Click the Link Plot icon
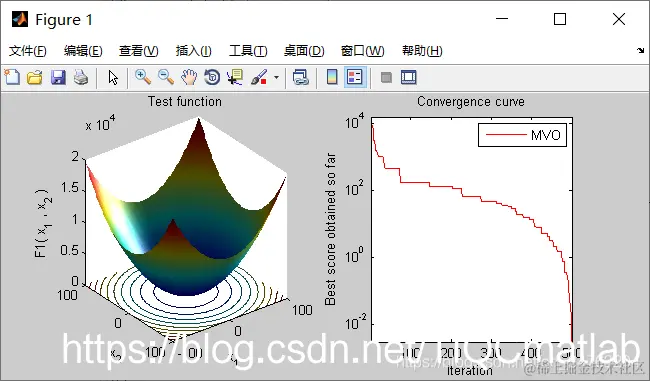This screenshot has height=381, width=650. [x=301, y=77]
